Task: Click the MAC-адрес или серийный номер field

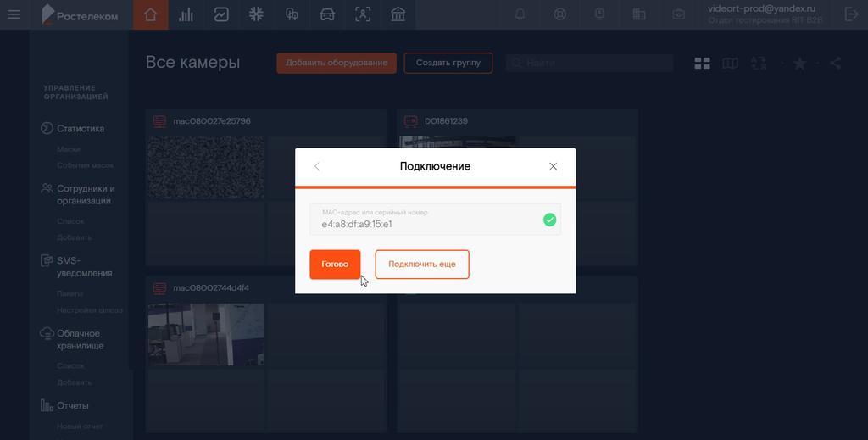Action: 435,220
